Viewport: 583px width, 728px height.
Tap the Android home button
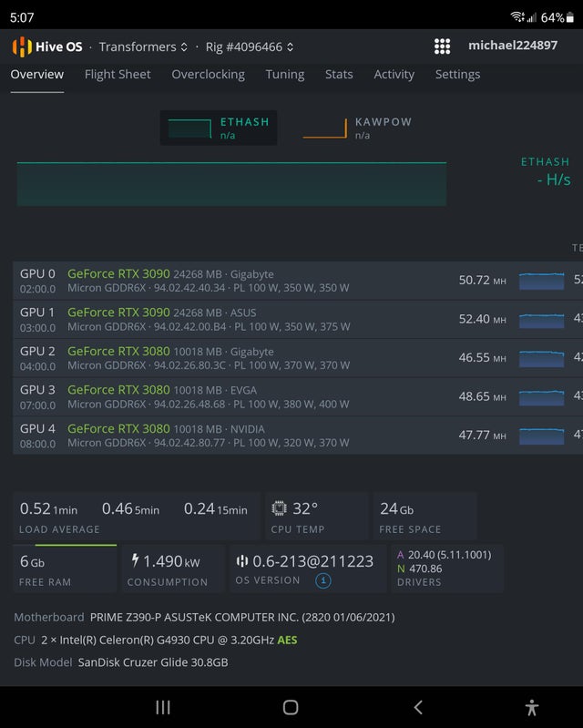click(291, 708)
